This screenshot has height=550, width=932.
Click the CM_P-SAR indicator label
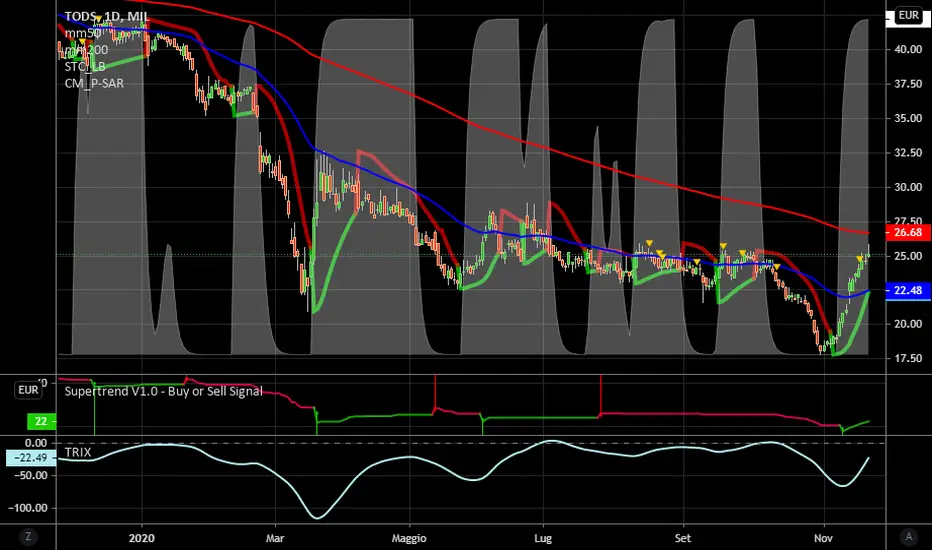pos(94,83)
